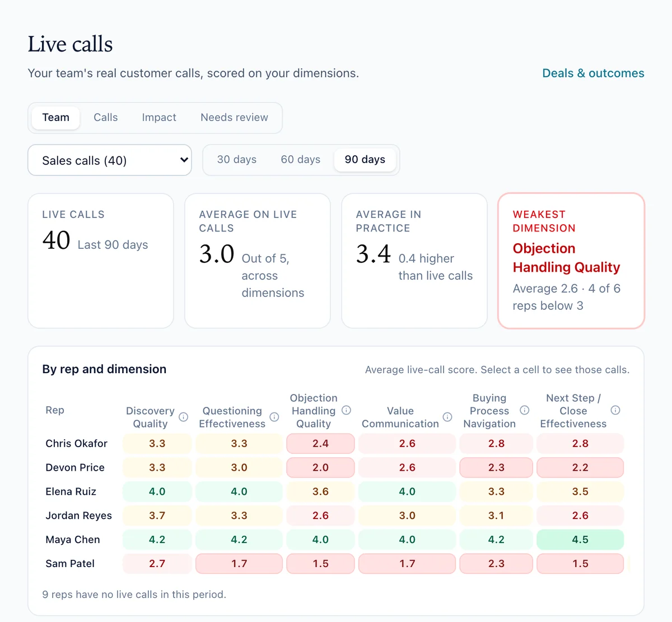Image resolution: width=672 pixels, height=622 pixels.
Task: Select Devon Price's Questioning Effectiveness cell 3.0
Action: tap(239, 467)
